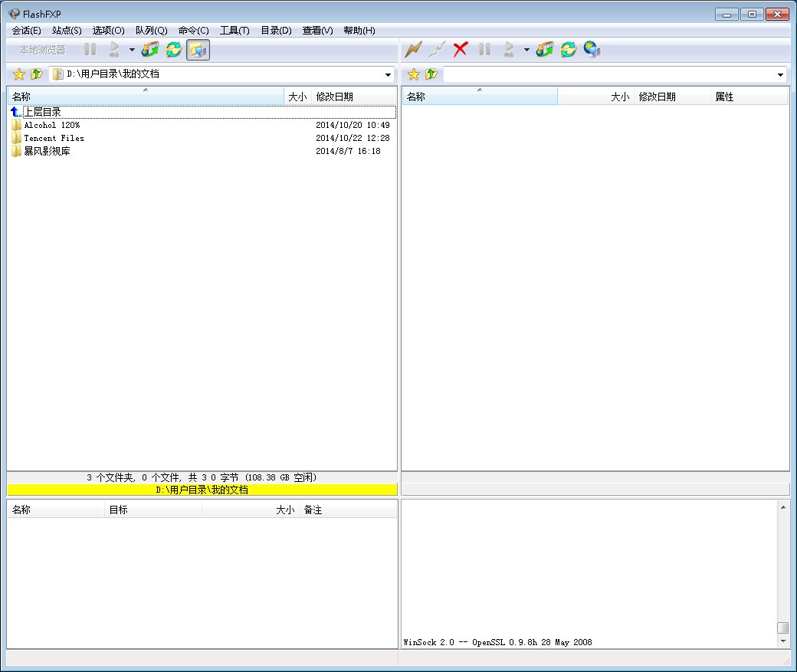Viewport: 797px width, 672px height.
Task: Sort right pane by 修改日期 column header
Action: [672, 97]
